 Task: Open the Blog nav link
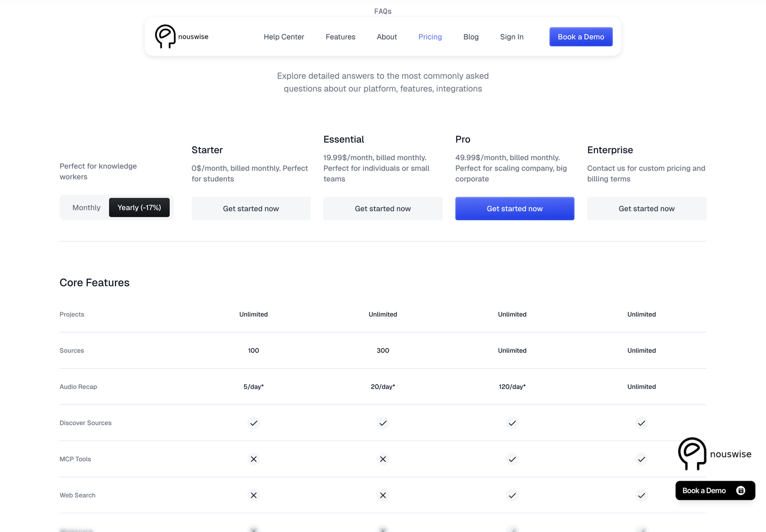pyautogui.click(x=471, y=37)
